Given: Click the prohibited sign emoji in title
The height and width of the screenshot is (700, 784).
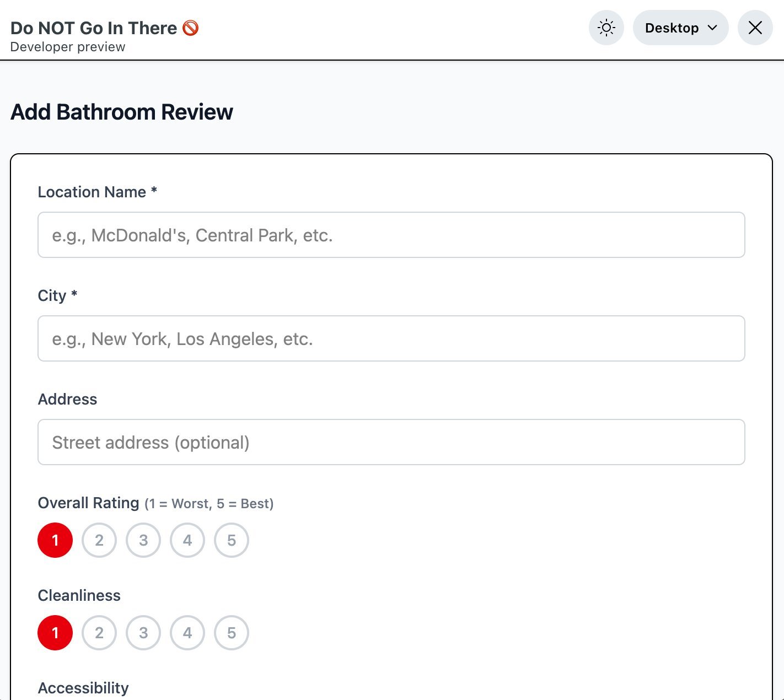Looking at the screenshot, I should (190, 28).
